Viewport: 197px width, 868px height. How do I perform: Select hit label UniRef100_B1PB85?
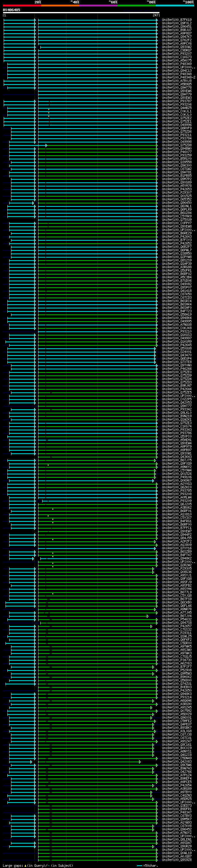point(177,176)
